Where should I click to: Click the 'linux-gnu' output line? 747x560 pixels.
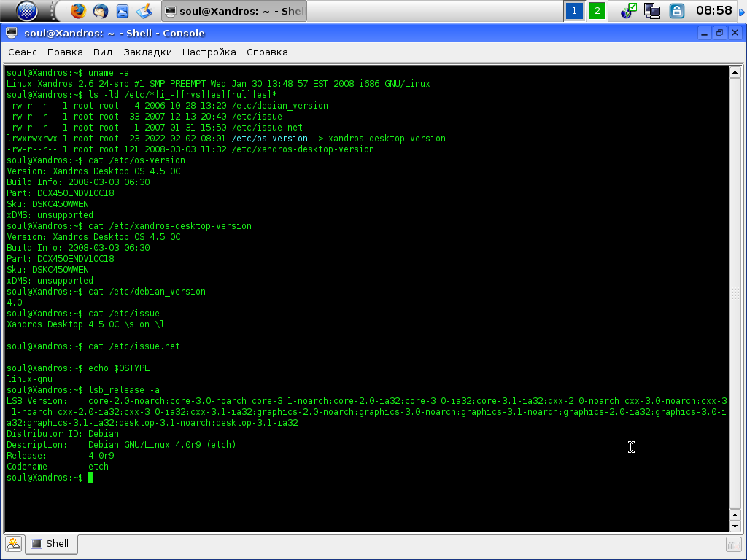(x=29, y=379)
